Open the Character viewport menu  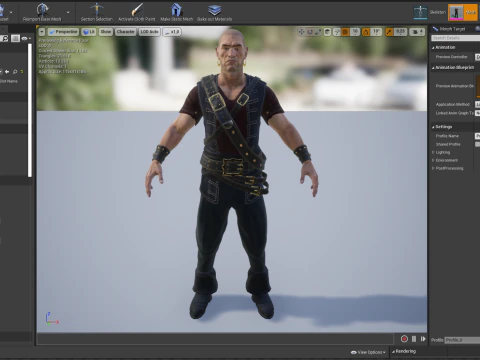(125, 32)
